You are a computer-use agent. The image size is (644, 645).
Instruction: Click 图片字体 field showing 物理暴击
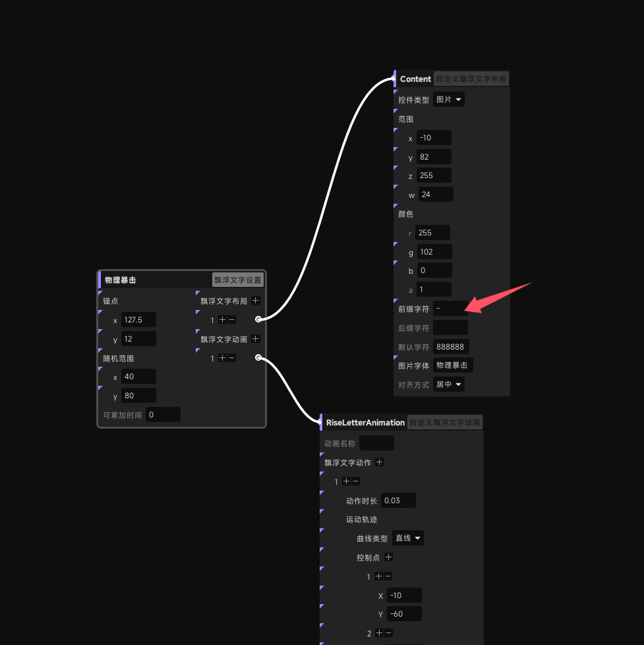(x=453, y=365)
